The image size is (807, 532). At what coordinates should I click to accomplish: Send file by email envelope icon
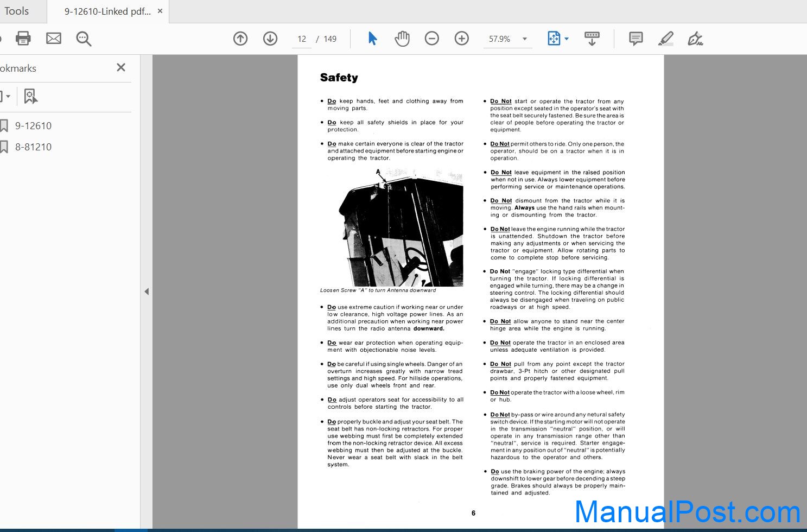54,39
